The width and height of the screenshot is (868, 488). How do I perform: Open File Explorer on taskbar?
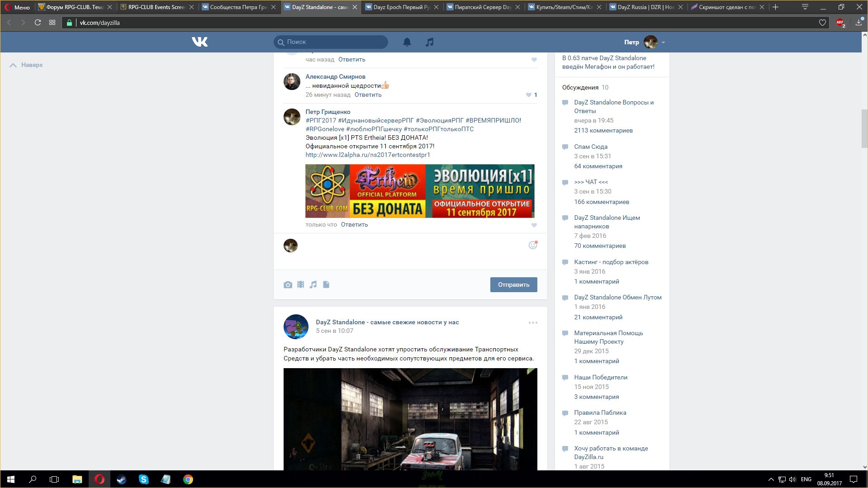(77, 479)
